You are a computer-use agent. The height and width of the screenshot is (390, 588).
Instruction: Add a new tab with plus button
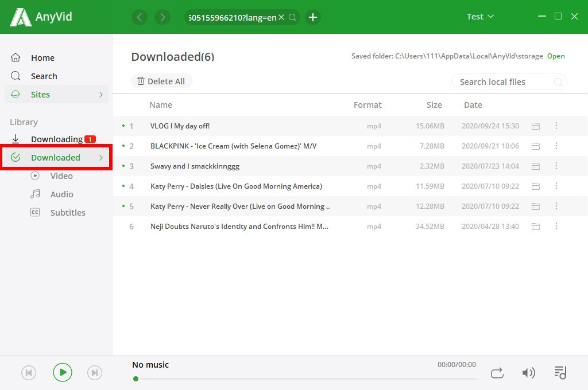pos(313,17)
